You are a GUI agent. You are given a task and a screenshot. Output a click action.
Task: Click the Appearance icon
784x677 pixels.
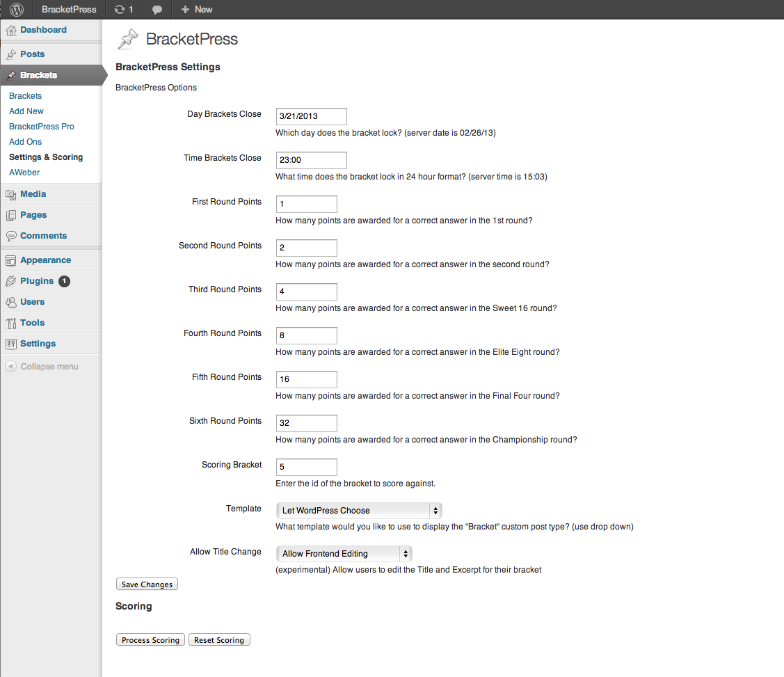[11, 260]
